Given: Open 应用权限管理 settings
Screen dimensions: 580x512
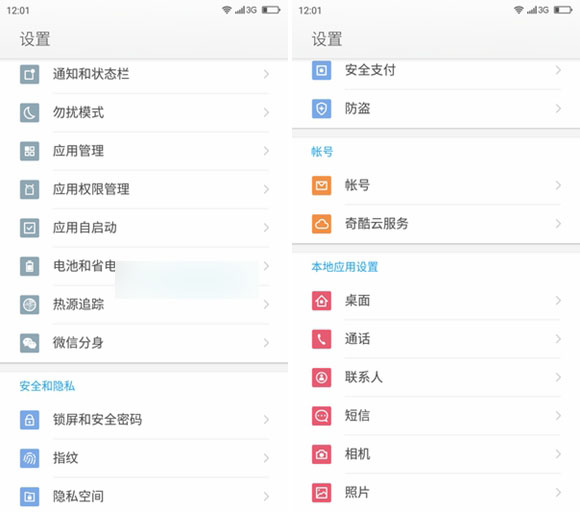Looking at the screenshot, I should [x=144, y=189].
